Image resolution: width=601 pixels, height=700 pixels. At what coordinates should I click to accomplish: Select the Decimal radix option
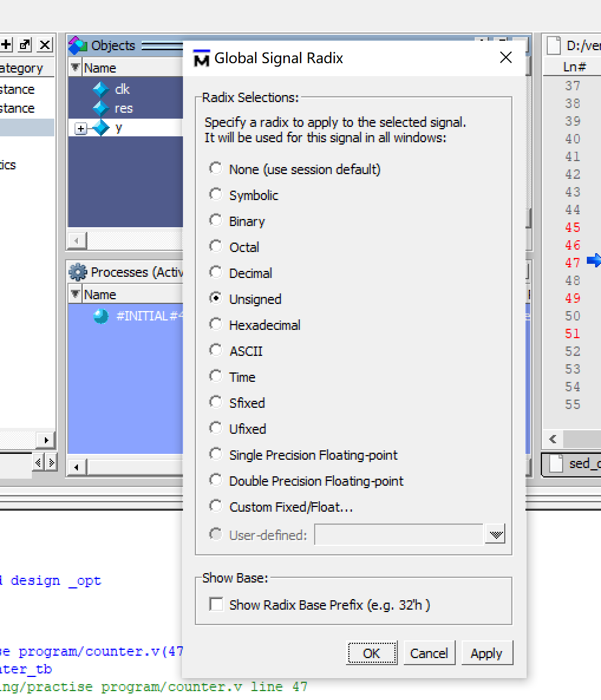pyautogui.click(x=215, y=272)
